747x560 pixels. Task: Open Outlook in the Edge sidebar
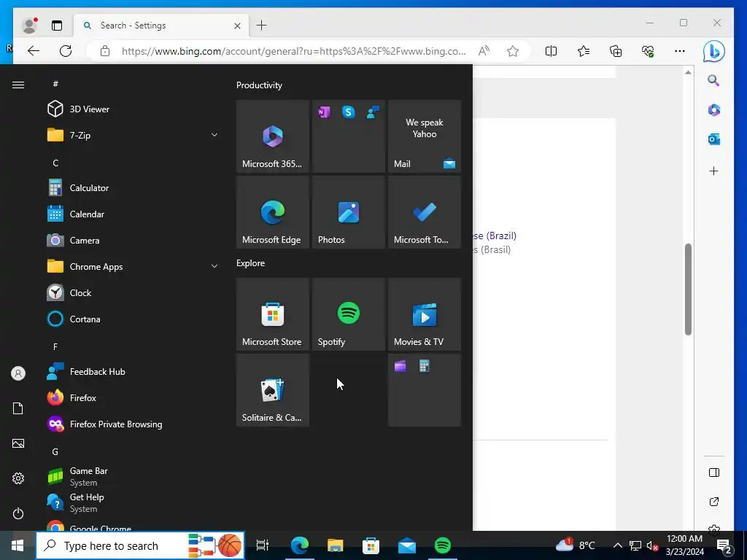coord(713,139)
